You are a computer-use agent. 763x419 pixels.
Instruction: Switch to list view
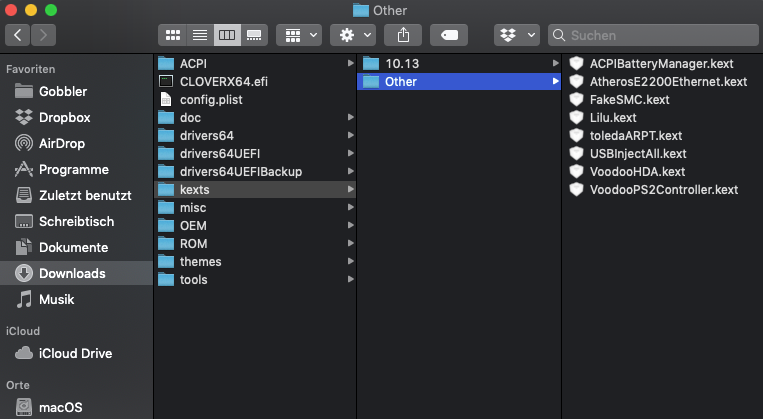pos(200,35)
